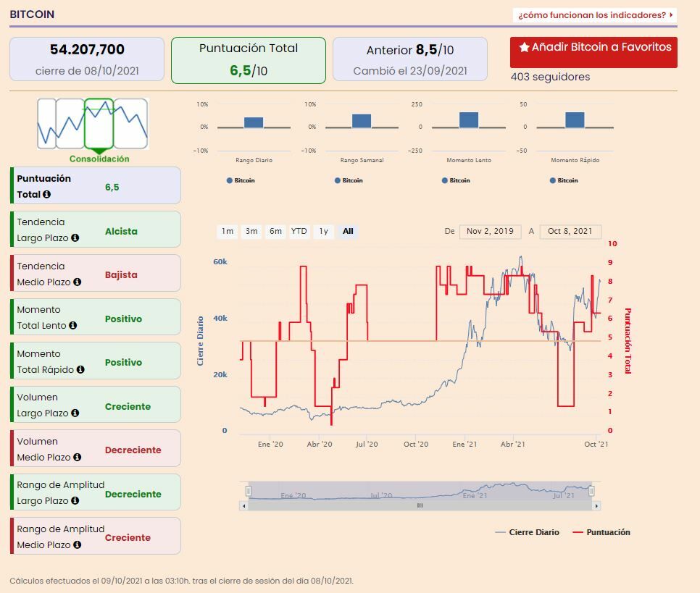This screenshot has width=700, height=593.
Task: Click the BITCOIN heading
Action: point(32,14)
